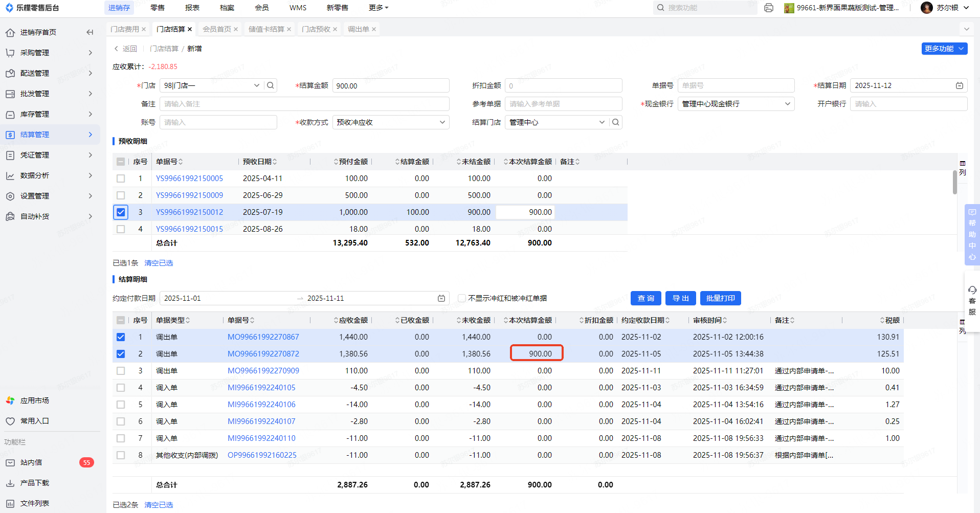This screenshot has height=513, width=980.
Task: Click search icon beside 结算门店 field
Action: [616, 122]
